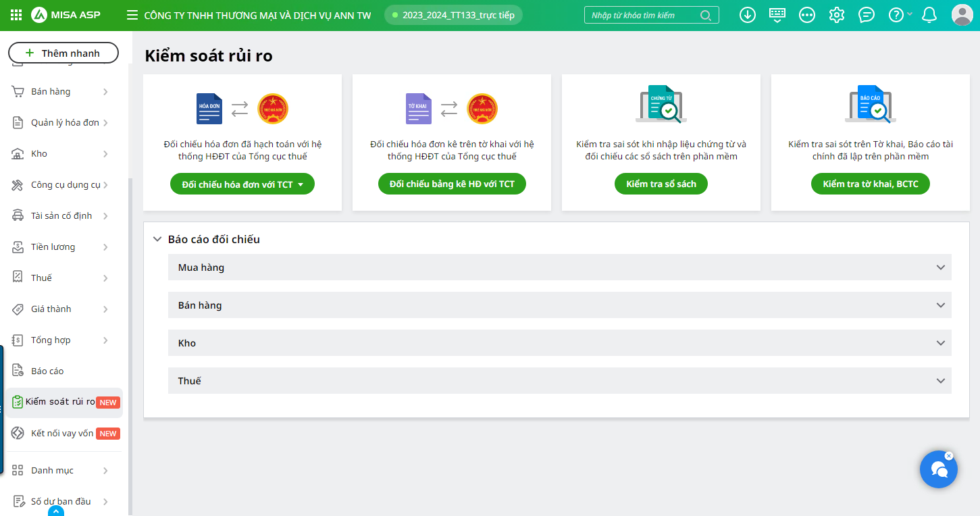Open the user avatar profile
Viewport: 980px width, 516px height.
point(962,15)
